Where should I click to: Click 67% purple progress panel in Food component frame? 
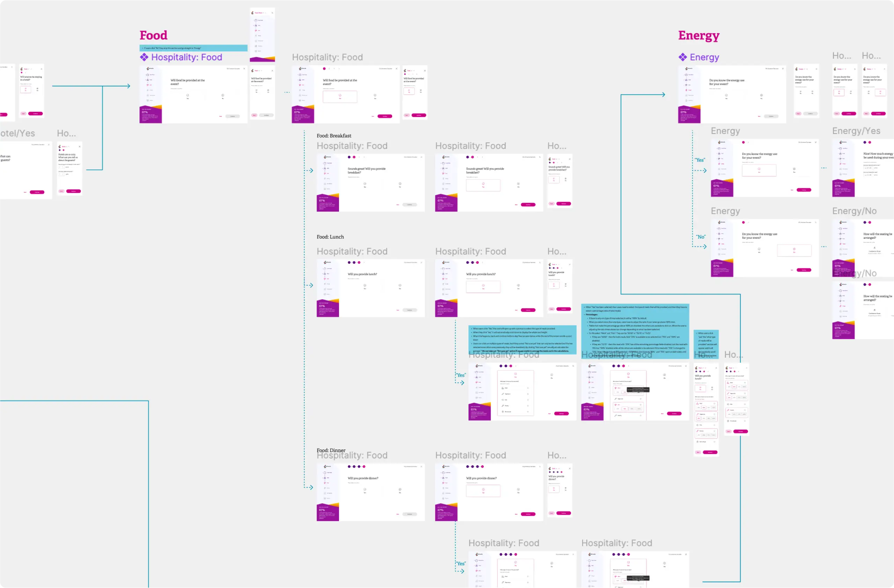[150, 114]
